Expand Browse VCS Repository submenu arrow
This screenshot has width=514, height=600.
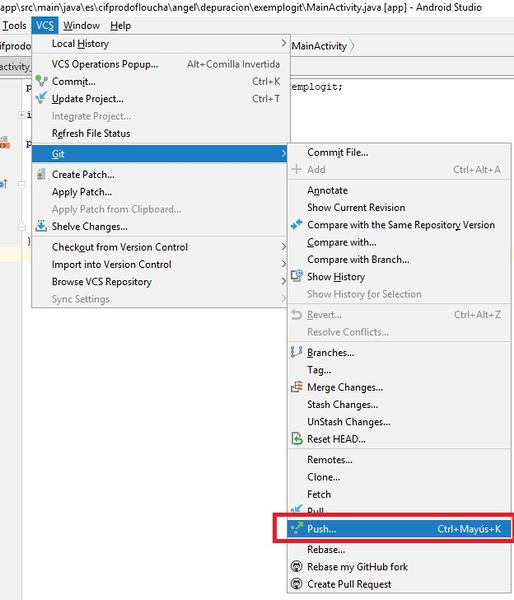[x=284, y=281]
